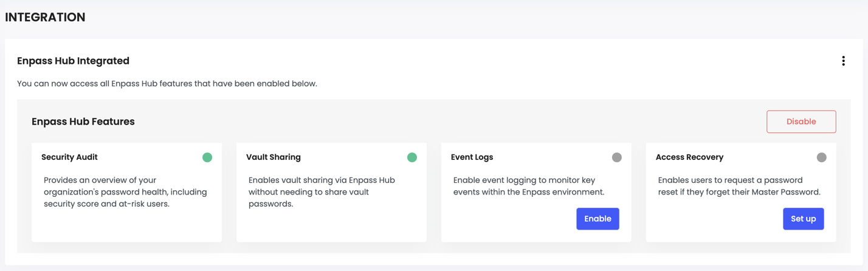Image resolution: width=868 pixels, height=271 pixels.
Task: Select the Security Audit card title
Action: point(69,157)
